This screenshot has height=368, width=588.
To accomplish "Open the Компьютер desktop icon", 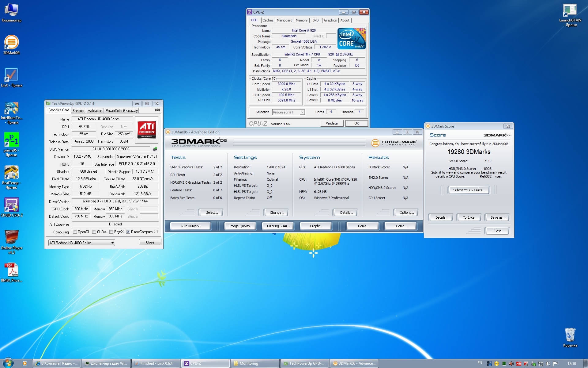I will [11, 13].
